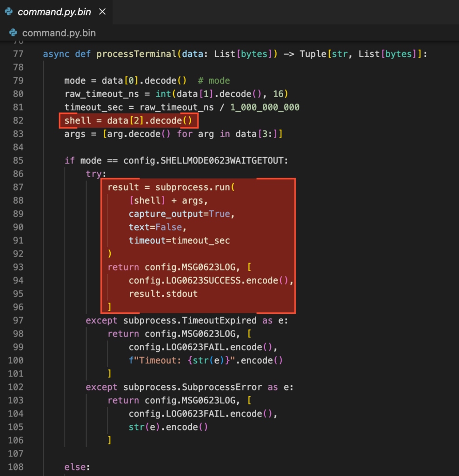The image size is (459, 476).
Task: Click the Python file icon on the tab
Action: (x=9, y=12)
